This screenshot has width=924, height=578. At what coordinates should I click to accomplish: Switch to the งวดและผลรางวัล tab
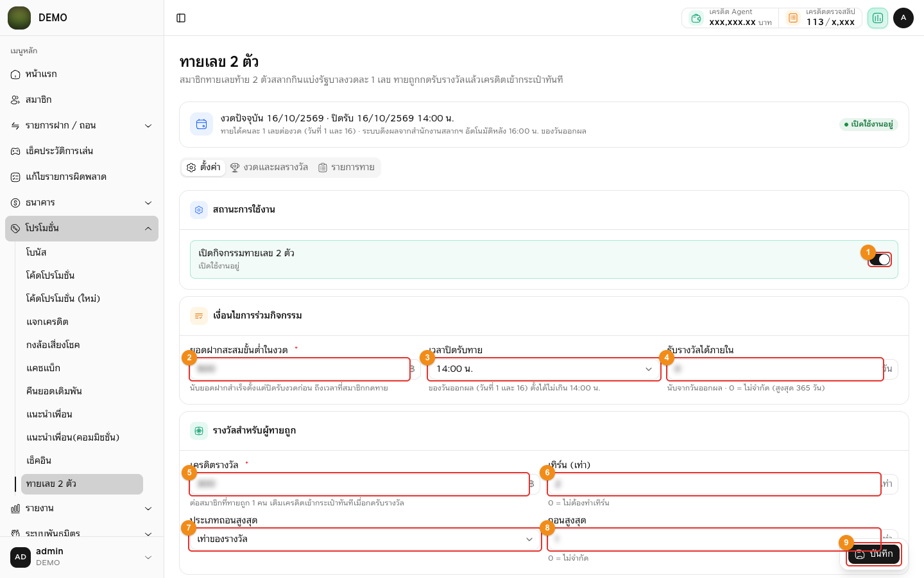coord(269,168)
